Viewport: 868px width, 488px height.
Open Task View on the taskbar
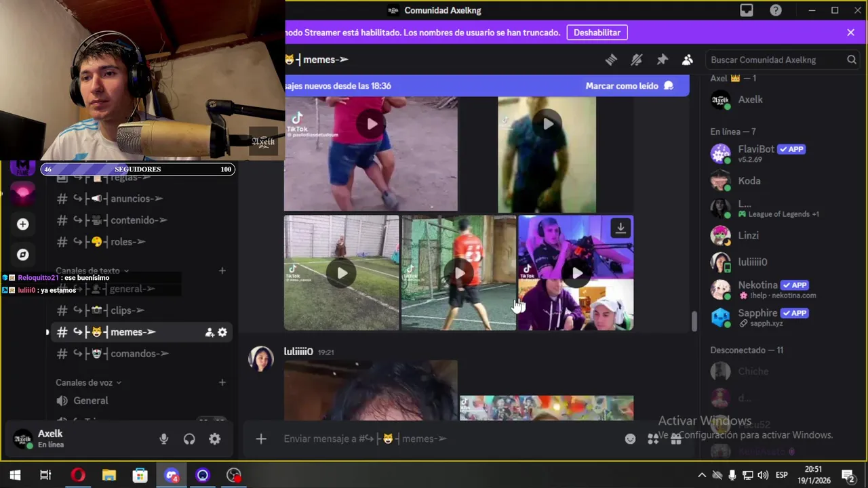point(45,475)
